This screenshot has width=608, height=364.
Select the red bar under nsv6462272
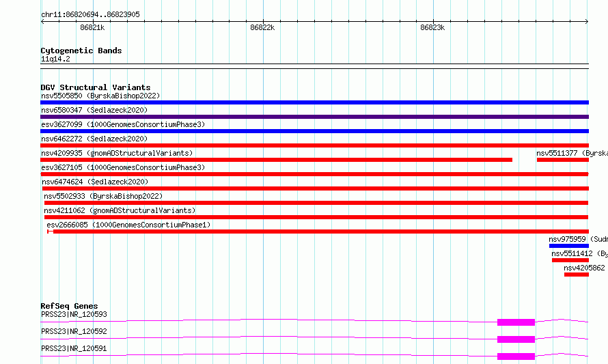(314, 145)
